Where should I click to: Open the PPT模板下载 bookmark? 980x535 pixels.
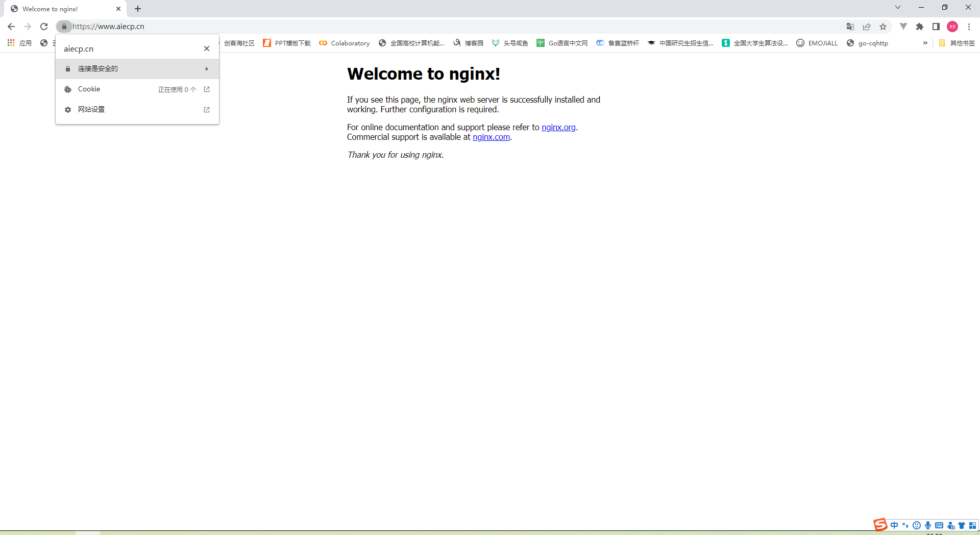click(287, 43)
